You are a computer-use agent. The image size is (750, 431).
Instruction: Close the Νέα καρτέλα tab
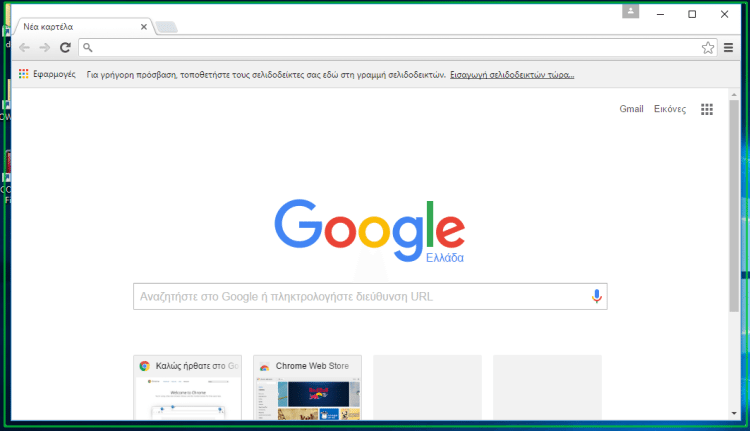click(x=143, y=27)
